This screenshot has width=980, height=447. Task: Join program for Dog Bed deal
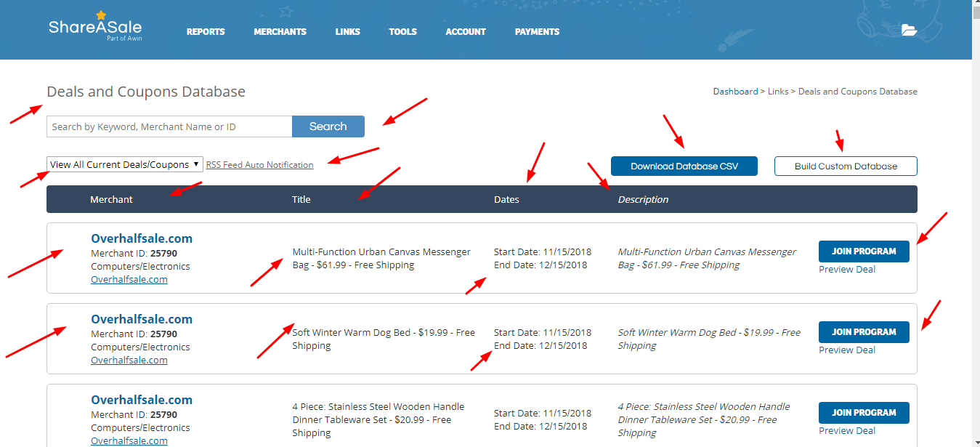(864, 332)
